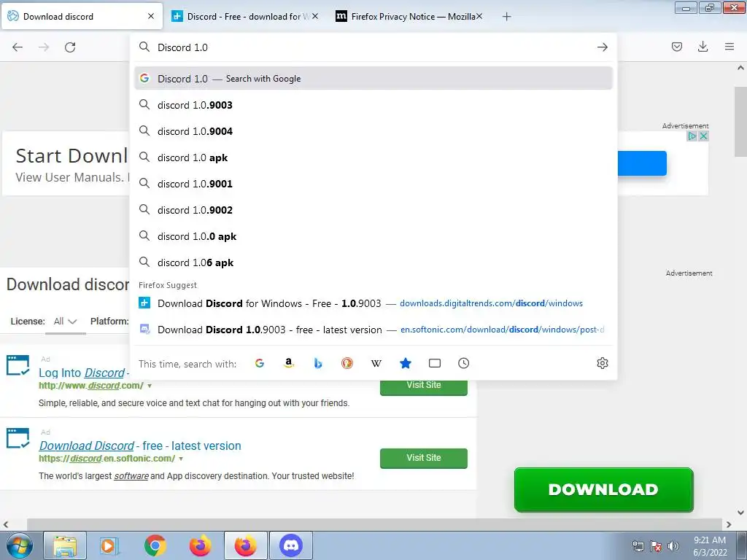Switch to Firefox Privacy Notice tab

(x=409, y=16)
